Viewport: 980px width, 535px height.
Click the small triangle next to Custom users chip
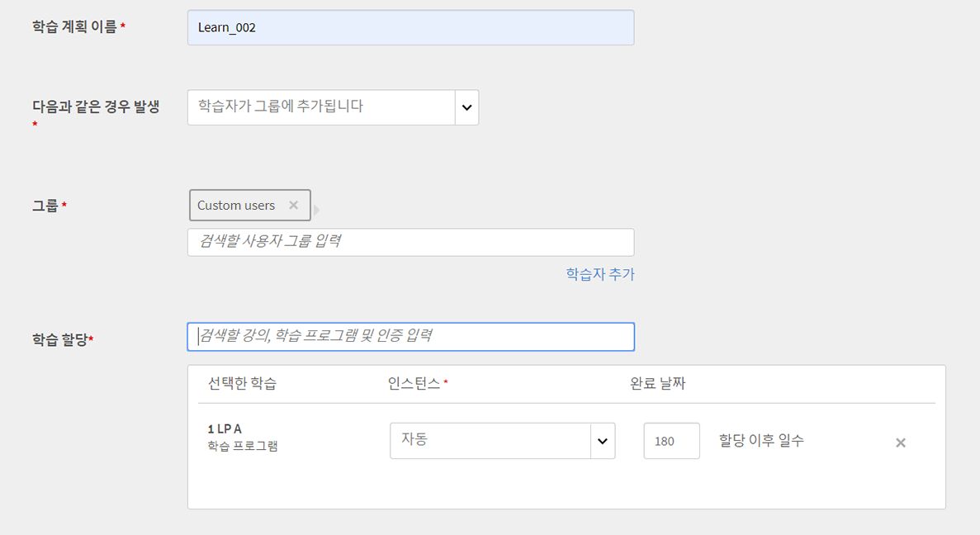(x=316, y=210)
